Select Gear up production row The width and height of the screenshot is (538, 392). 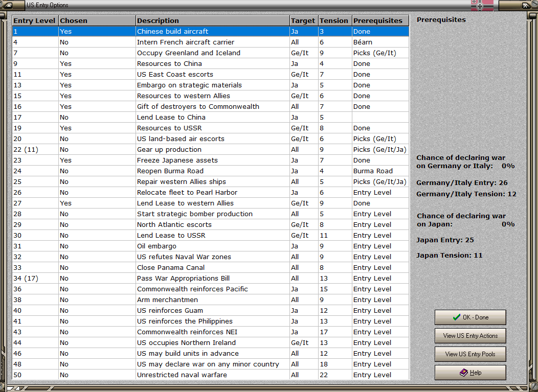211,150
